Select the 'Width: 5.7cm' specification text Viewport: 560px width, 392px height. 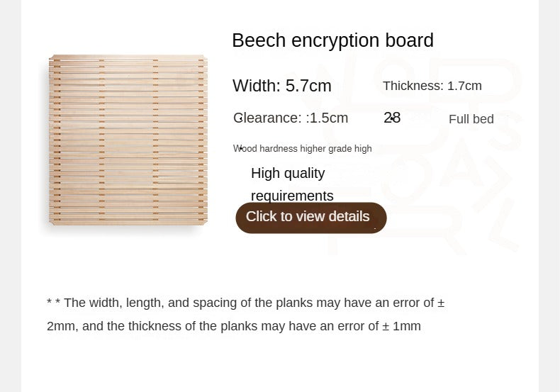click(x=282, y=86)
